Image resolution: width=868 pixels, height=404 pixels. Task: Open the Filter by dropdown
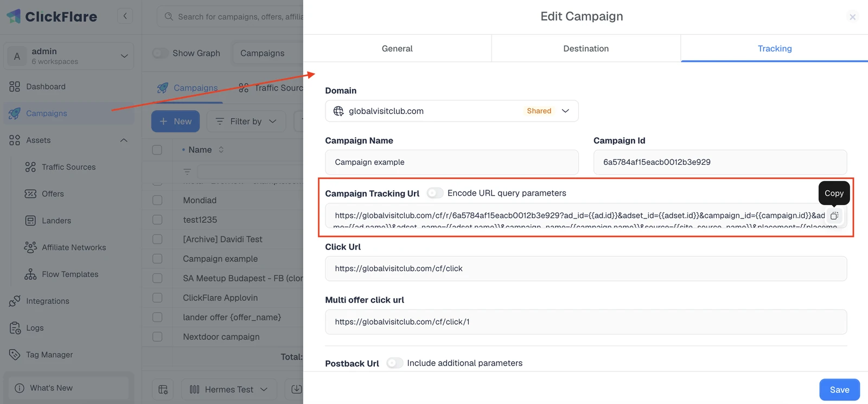pyautogui.click(x=246, y=121)
